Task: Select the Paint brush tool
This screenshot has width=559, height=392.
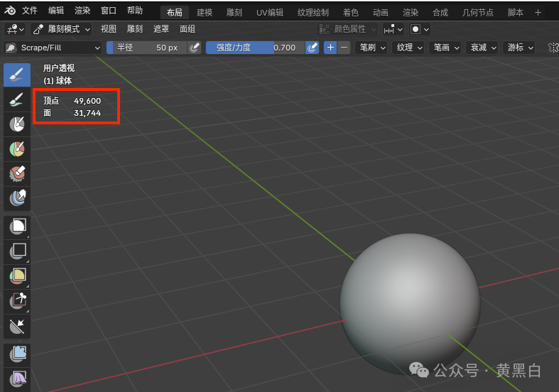Action: [17, 100]
